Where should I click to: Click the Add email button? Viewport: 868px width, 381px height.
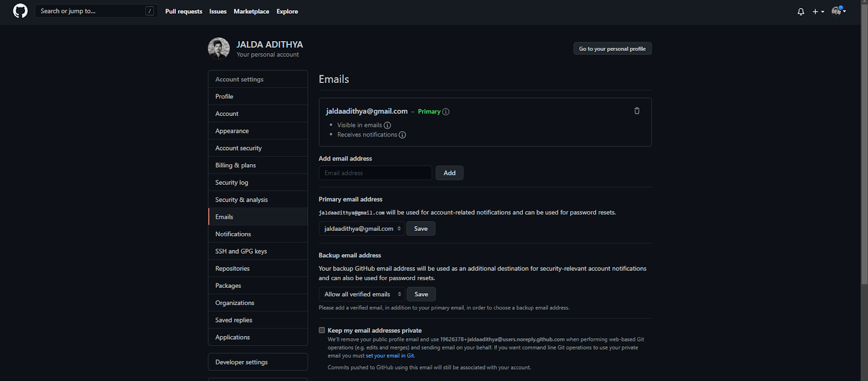450,173
